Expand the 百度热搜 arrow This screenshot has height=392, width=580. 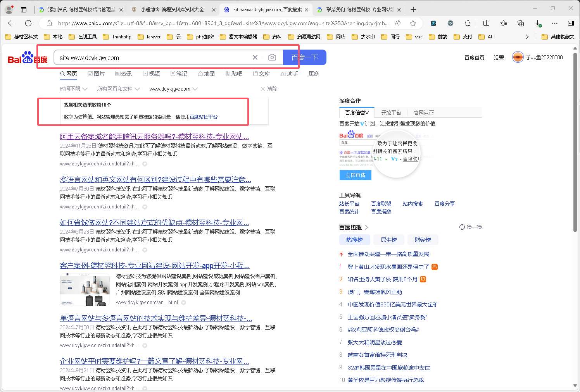click(x=366, y=227)
